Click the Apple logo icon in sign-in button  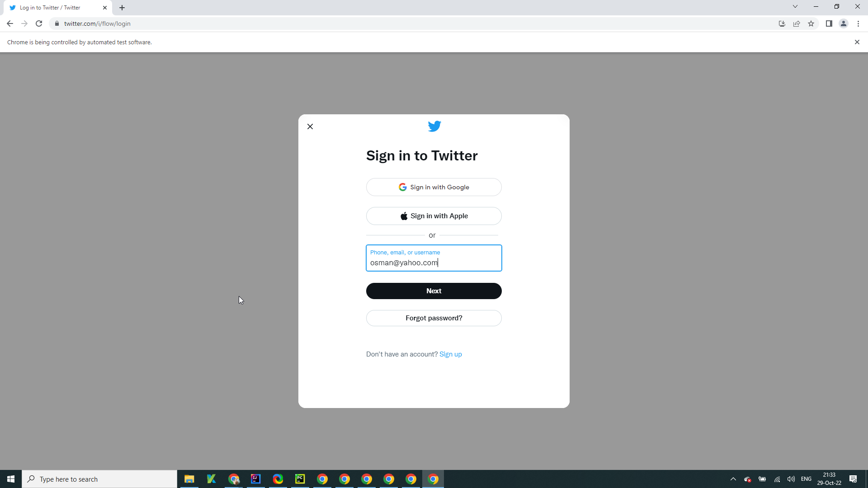tap(404, 216)
